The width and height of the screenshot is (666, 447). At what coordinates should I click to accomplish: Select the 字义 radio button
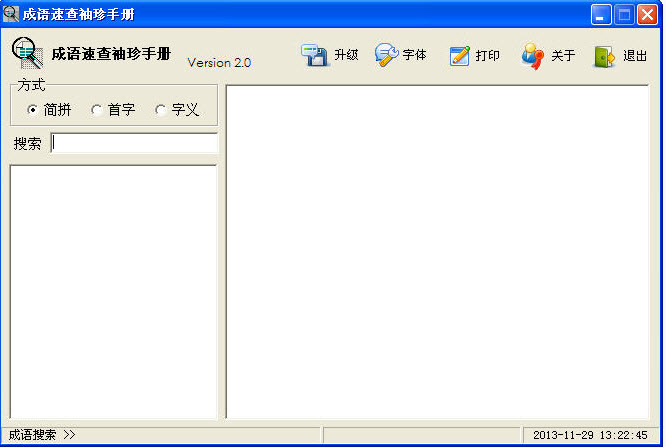160,110
